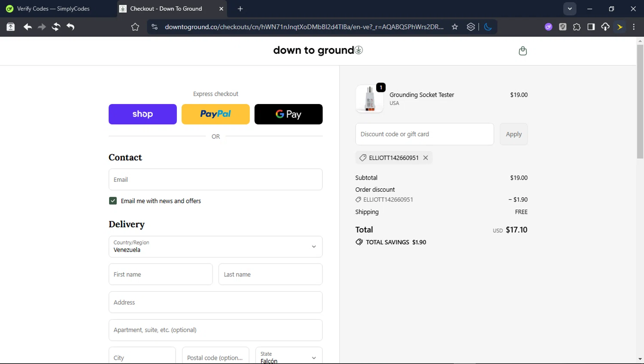Click the cloud upload toolbar icon

(x=605, y=27)
